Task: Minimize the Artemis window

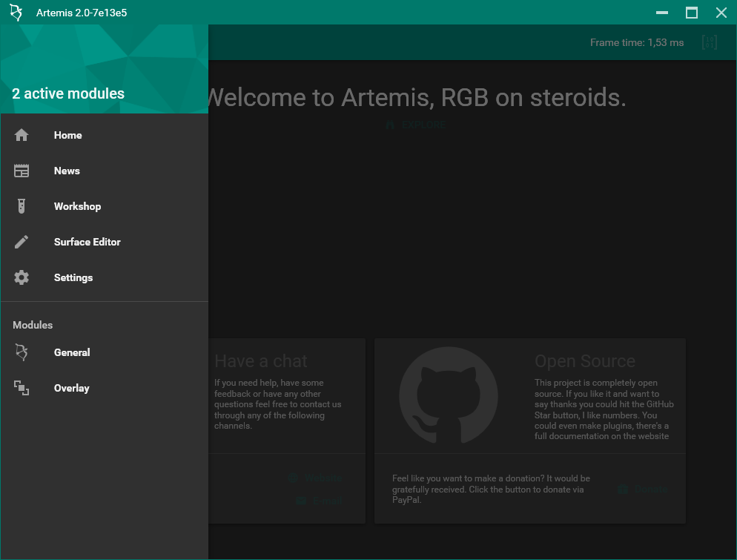Action: 662,13
